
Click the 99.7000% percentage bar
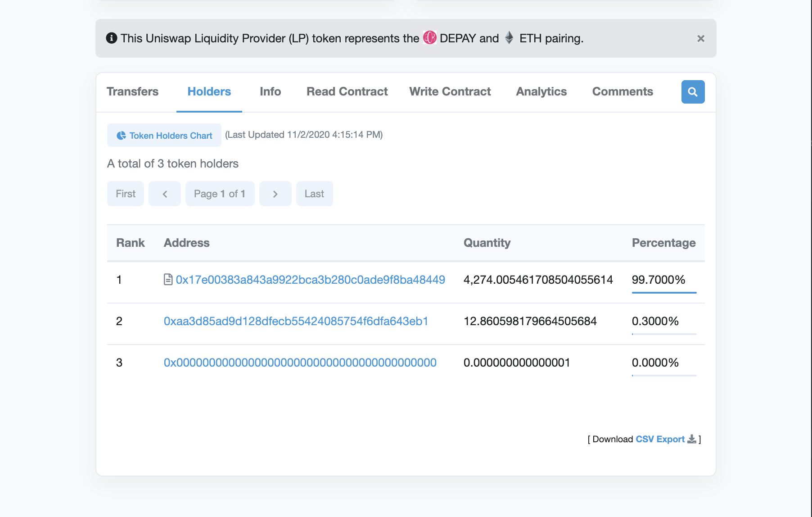664,293
